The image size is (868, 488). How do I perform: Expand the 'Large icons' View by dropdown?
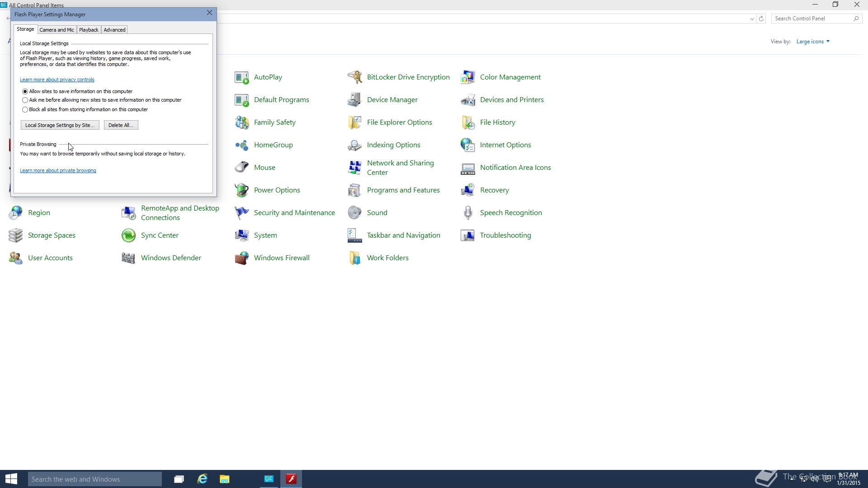tap(813, 42)
